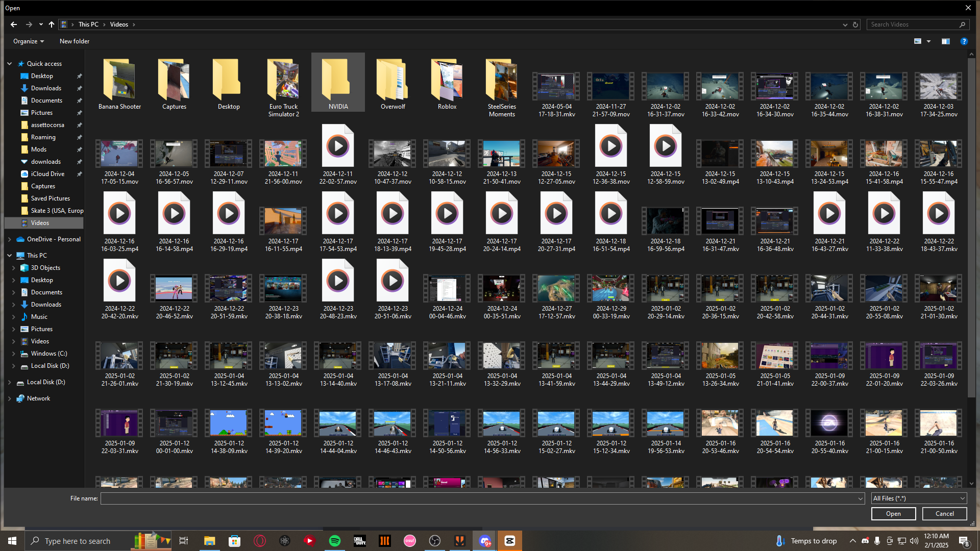Expand Windows (C:) drive in sidebar

14,354
